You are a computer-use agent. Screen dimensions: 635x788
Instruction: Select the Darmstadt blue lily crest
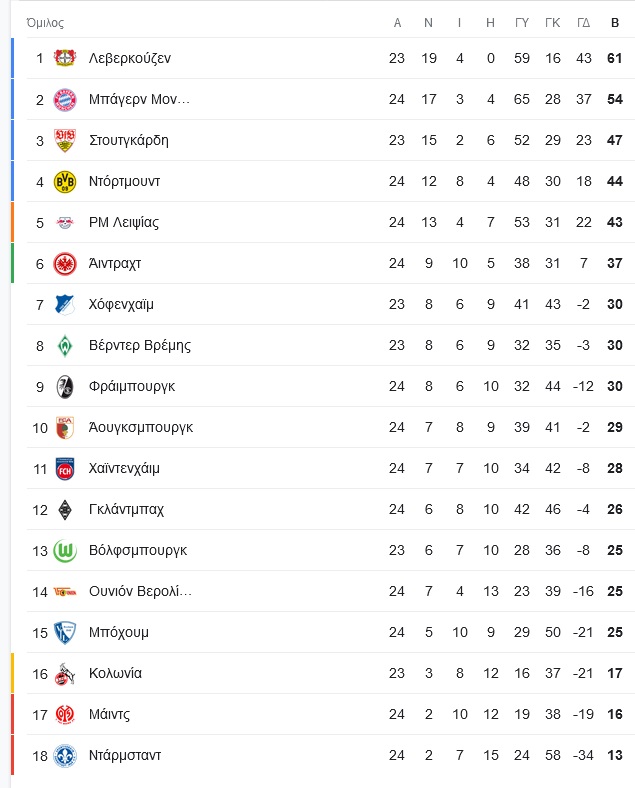(x=65, y=756)
